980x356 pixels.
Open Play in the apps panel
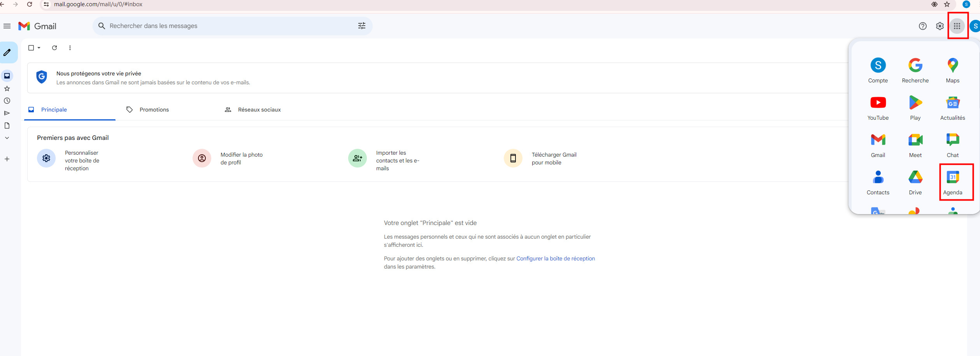(915, 108)
